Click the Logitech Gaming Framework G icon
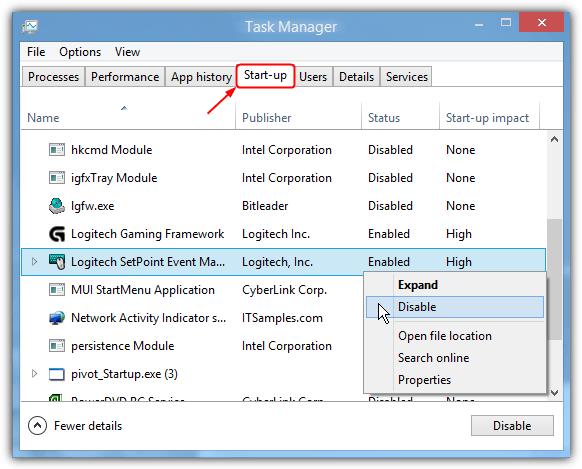The width and height of the screenshot is (582, 469). tap(57, 234)
